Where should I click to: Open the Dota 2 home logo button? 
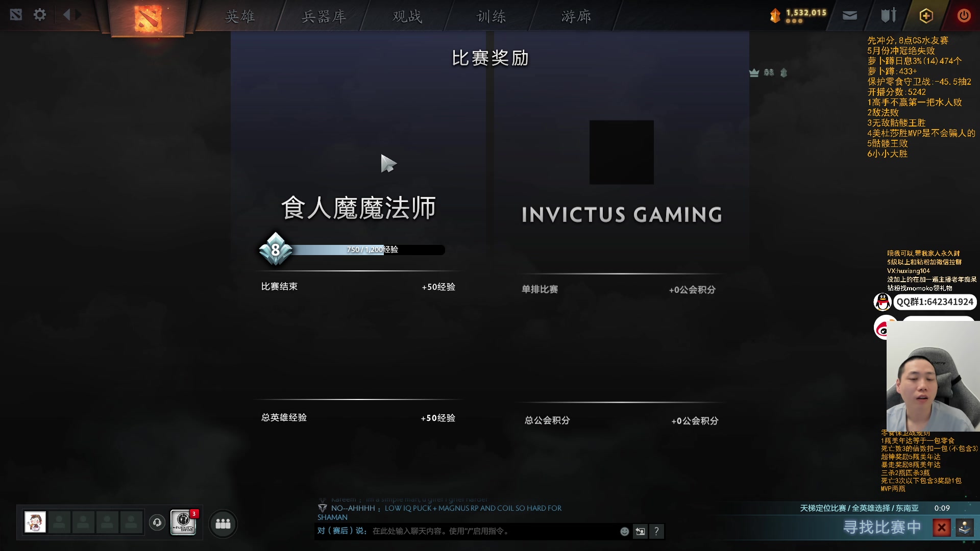point(148,18)
